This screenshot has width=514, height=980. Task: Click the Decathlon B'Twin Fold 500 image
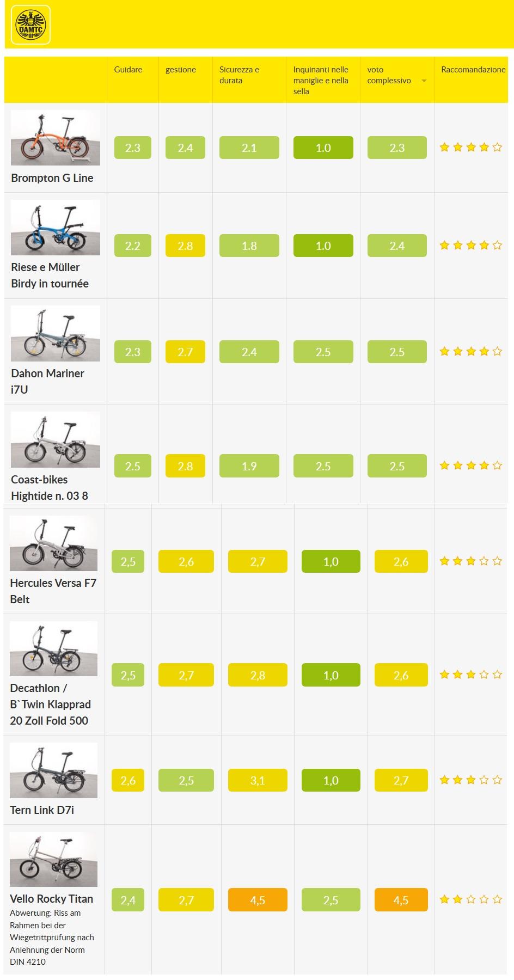(x=53, y=648)
